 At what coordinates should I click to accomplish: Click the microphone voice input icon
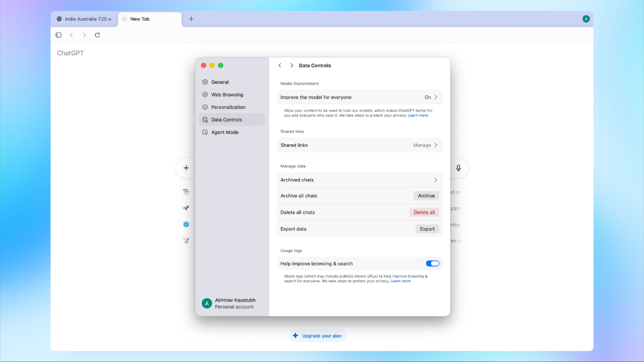coord(458,168)
